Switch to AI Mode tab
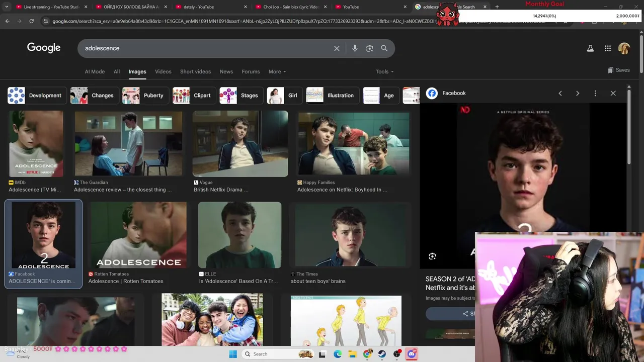The image size is (644, 362). coord(95,71)
